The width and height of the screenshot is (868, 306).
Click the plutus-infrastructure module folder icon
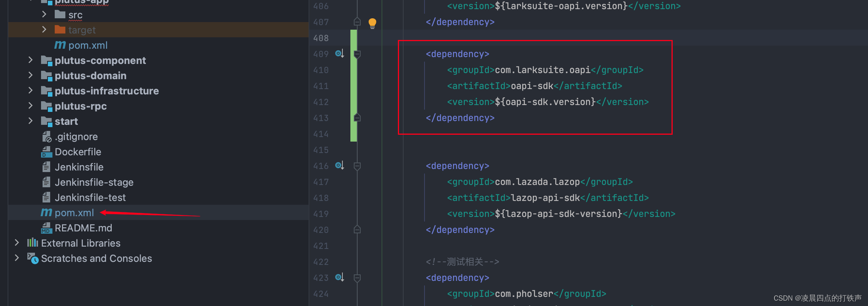coord(46,91)
